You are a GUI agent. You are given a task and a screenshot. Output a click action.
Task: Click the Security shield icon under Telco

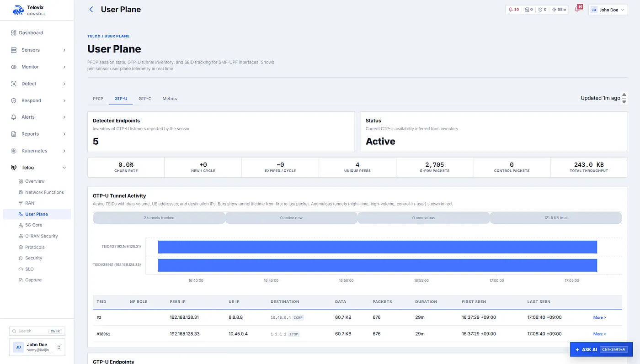pyautogui.click(x=21, y=258)
